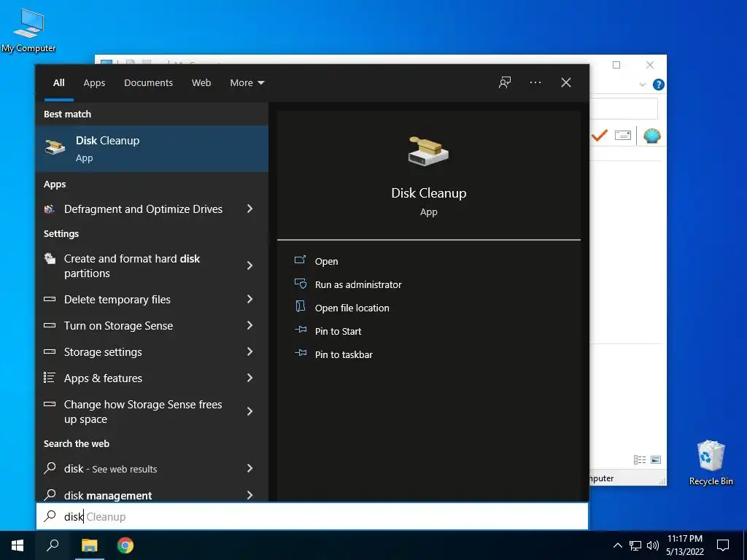Click the Change how Storage Sense icon

[50, 404]
